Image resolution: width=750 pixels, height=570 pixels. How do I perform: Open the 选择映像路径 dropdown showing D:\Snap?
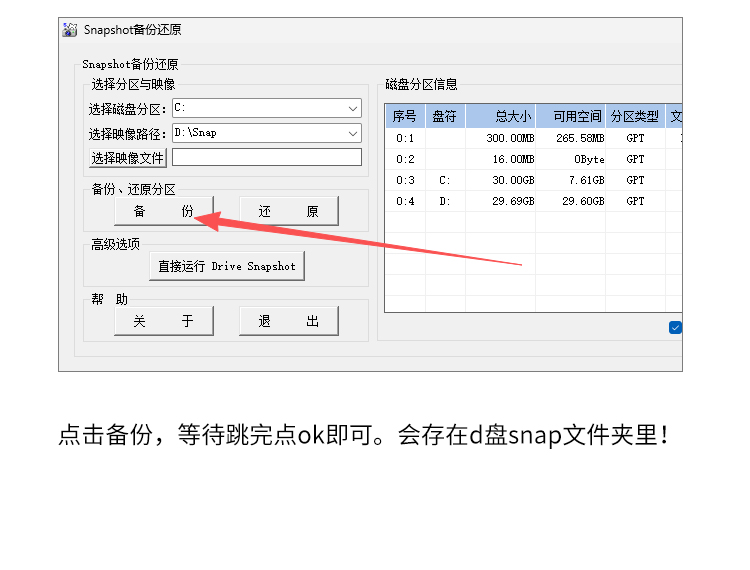pos(353,133)
